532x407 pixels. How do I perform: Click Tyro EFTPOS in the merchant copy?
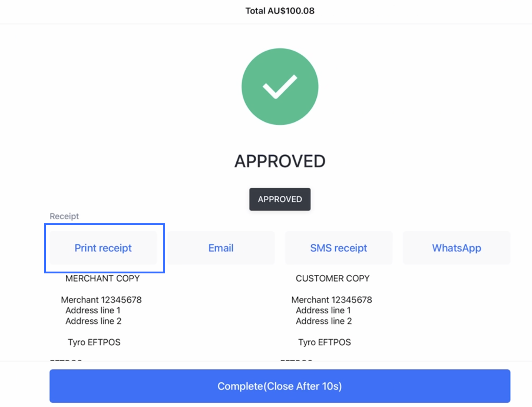click(x=94, y=342)
